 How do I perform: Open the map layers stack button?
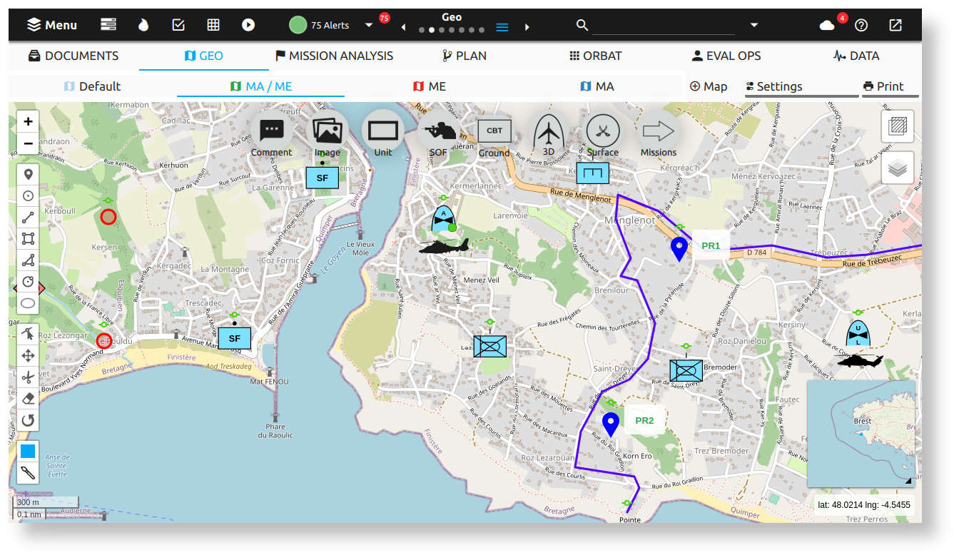(898, 168)
